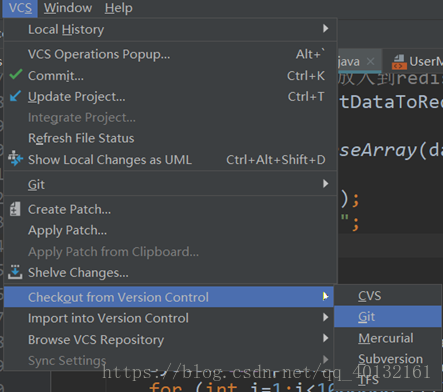Click the blue Update Project arrow icon
Viewport: 443px width, 392px height.
15,96
